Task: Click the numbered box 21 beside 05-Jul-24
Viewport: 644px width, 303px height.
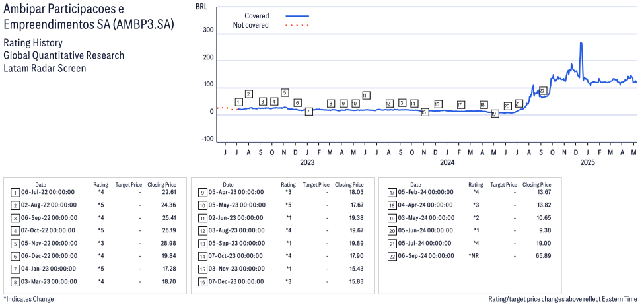Action: coord(392,244)
